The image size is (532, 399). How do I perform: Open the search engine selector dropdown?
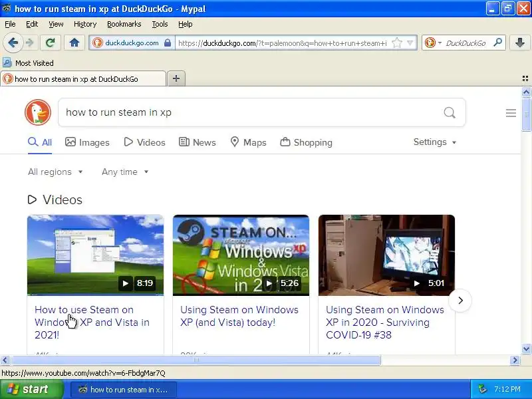pyautogui.click(x=434, y=43)
